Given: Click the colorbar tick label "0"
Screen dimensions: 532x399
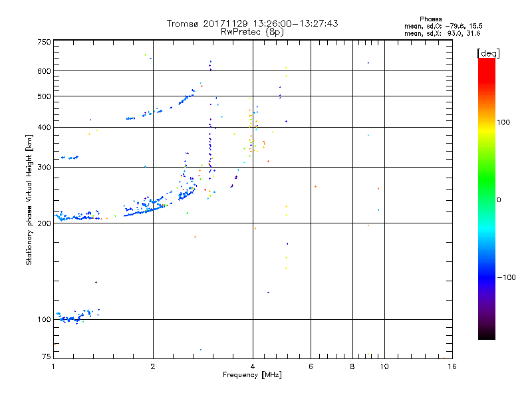Looking at the screenshot, I should (499, 199).
